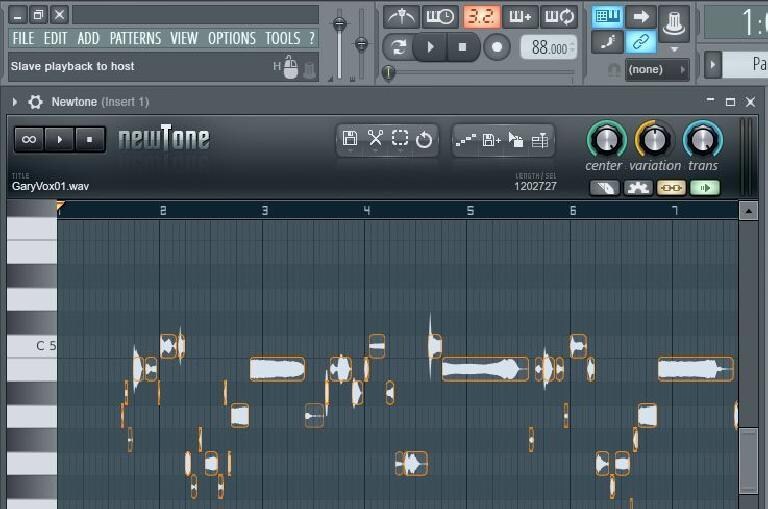Open the PATTERNS menu
This screenshot has width=768, height=509.
click(135, 38)
